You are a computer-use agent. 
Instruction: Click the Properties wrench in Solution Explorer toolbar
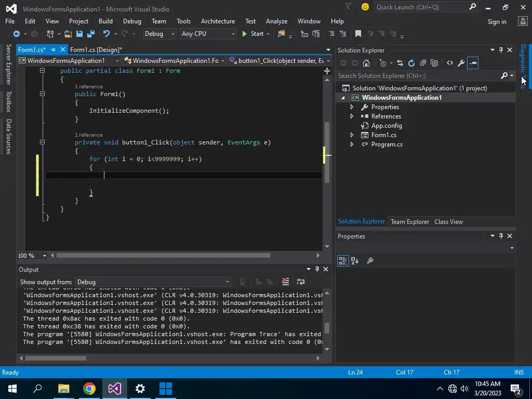(461, 63)
